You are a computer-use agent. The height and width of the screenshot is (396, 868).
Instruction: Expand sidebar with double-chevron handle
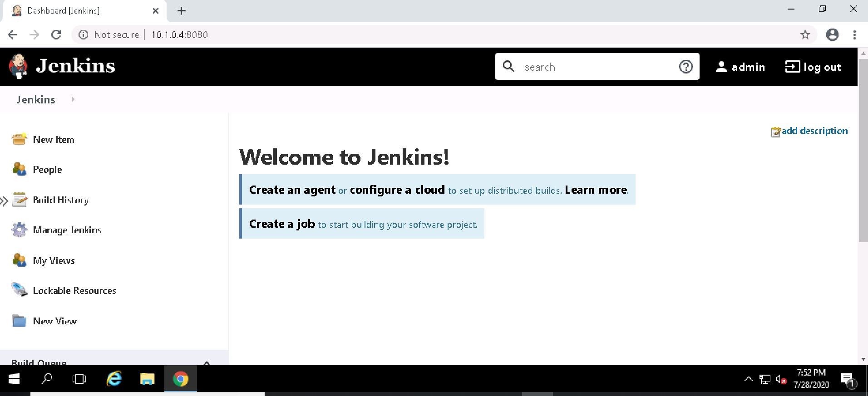point(4,200)
